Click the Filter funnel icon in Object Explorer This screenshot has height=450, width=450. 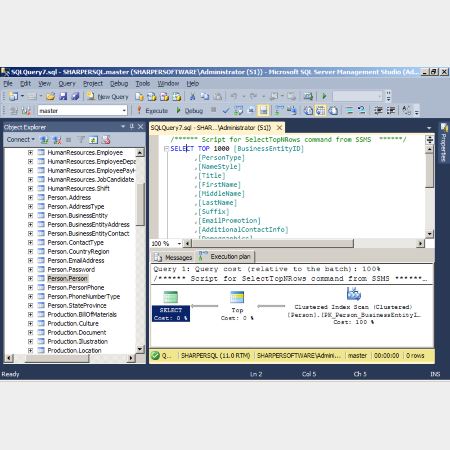coord(81,140)
